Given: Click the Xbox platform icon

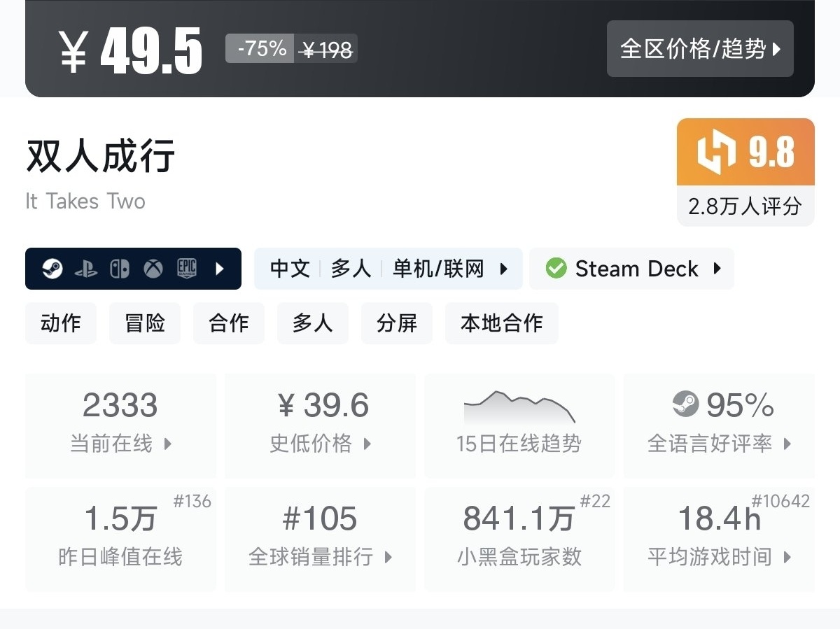Looking at the screenshot, I should 153,269.
